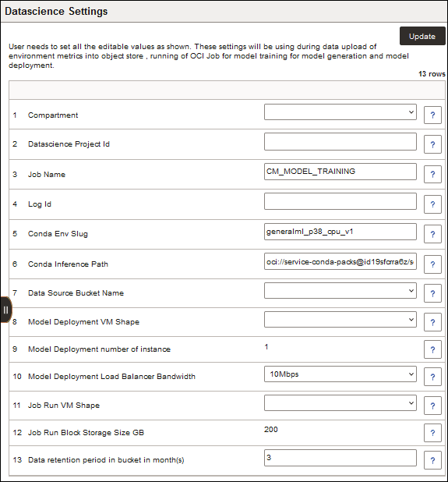Click the 'Conda Inference Path' label
The width and height of the screenshot is (448, 482).
point(68,264)
